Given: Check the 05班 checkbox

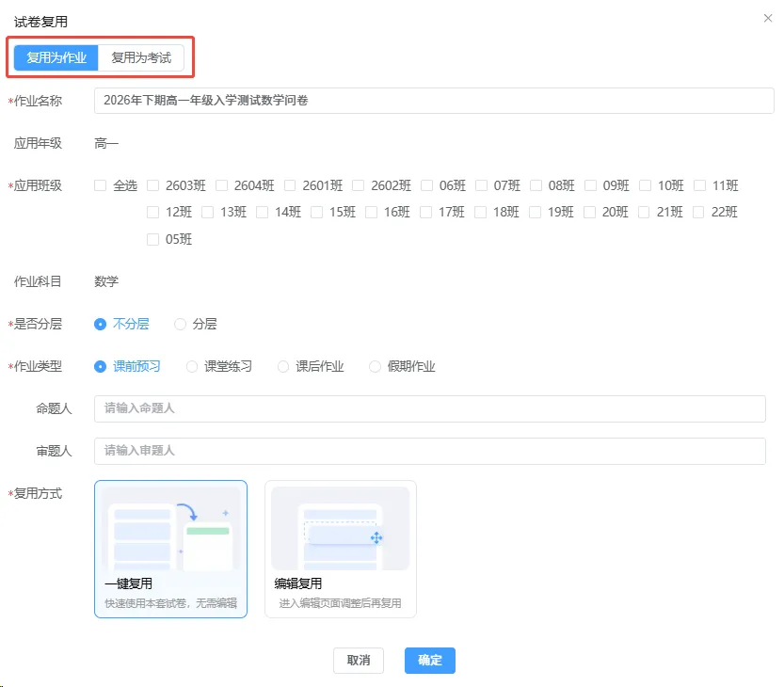Looking at the screenshot, I should [x=153, y=239].
